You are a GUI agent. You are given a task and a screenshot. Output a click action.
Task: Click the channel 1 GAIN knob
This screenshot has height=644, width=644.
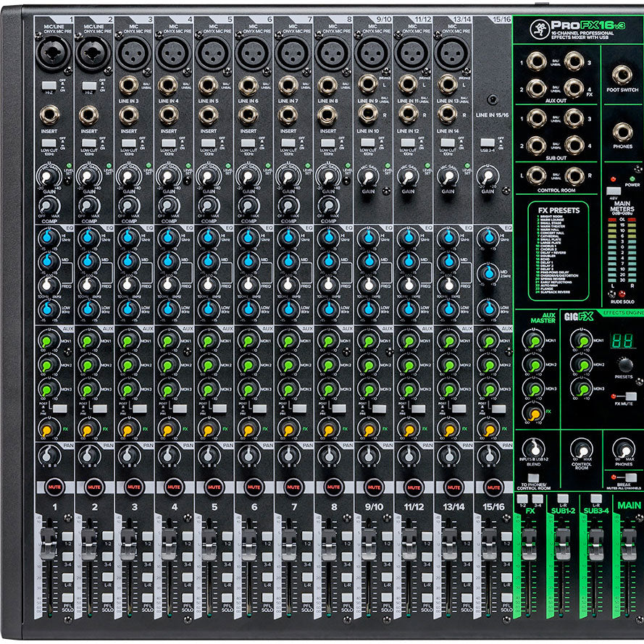pos(48,177)
